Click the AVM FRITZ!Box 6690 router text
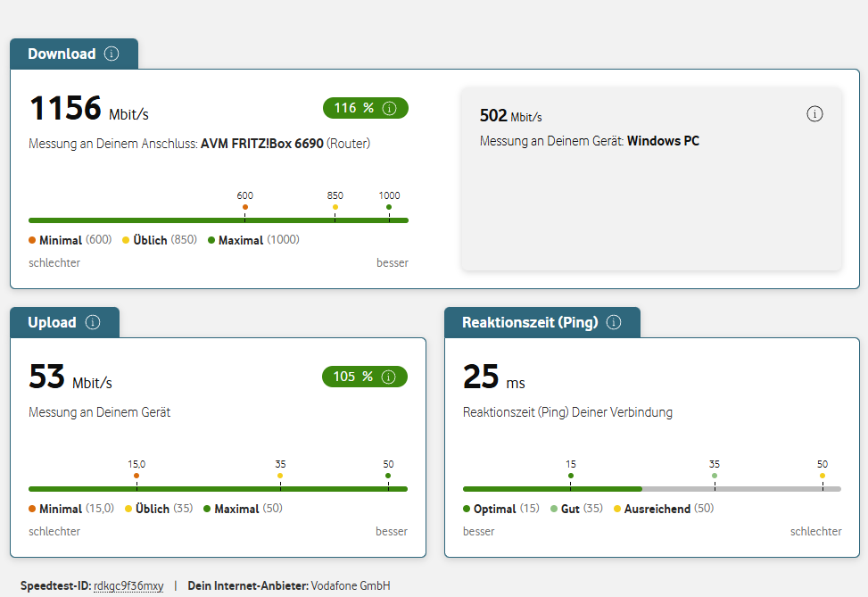Image resolution: width=868 pixels, height=597 pixels. coord(261,143)
